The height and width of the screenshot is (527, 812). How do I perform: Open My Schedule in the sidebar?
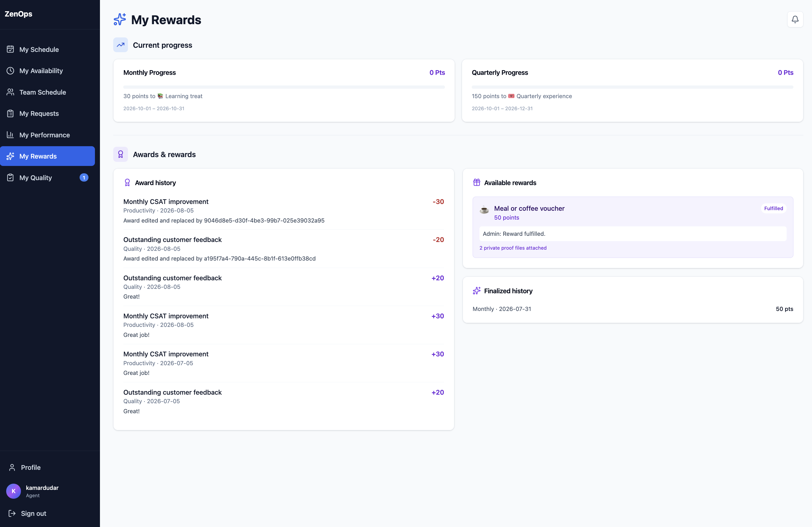(47, 50)
